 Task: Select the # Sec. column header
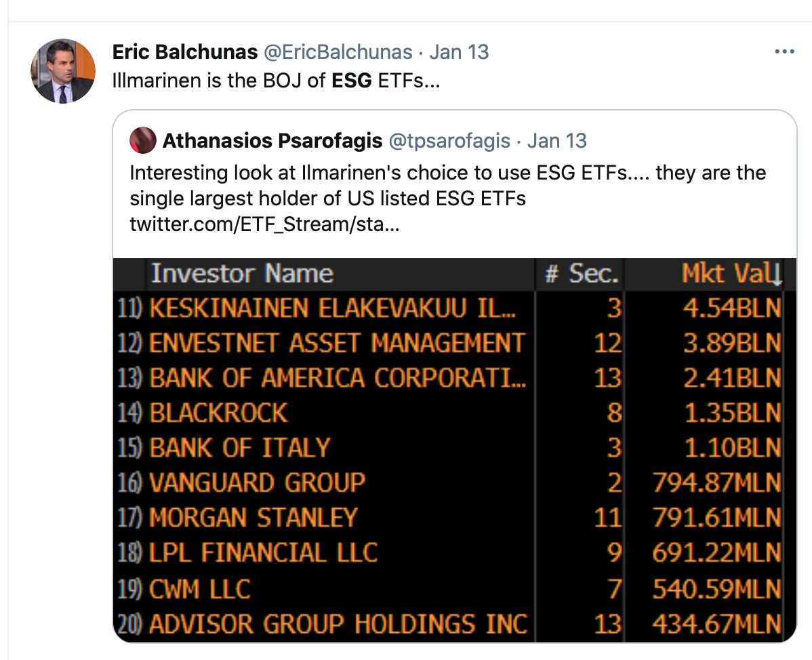(x=582, y=274)
